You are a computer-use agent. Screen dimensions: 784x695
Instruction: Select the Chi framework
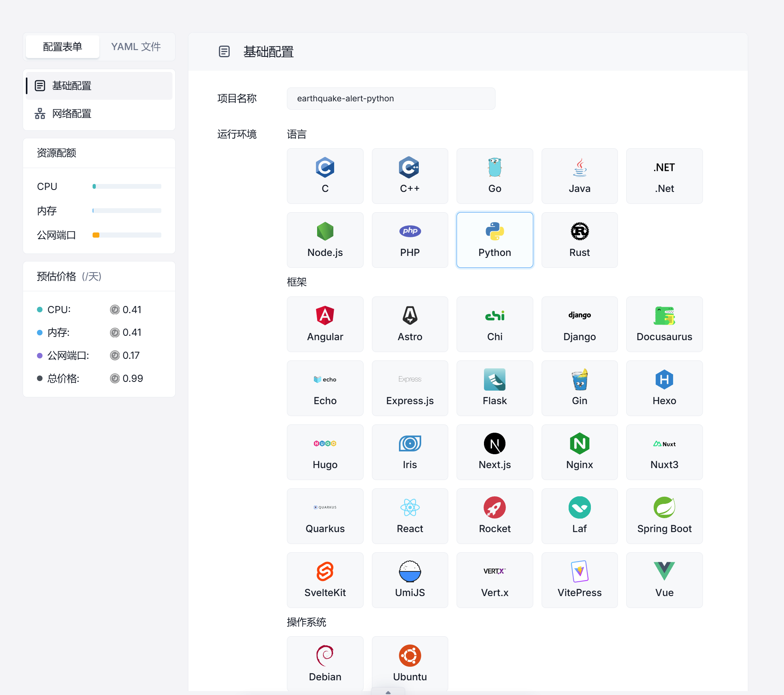coord(495,324)
